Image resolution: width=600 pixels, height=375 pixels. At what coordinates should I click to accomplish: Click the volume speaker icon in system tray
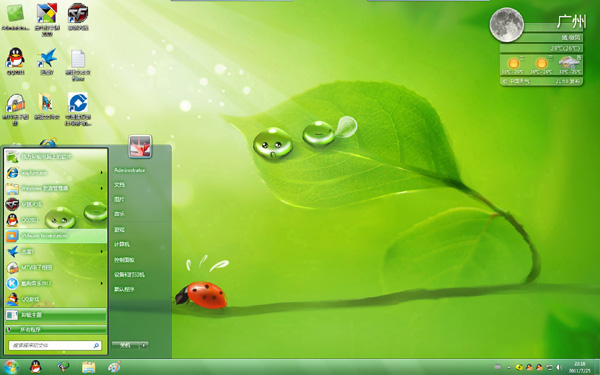[559, 367]
